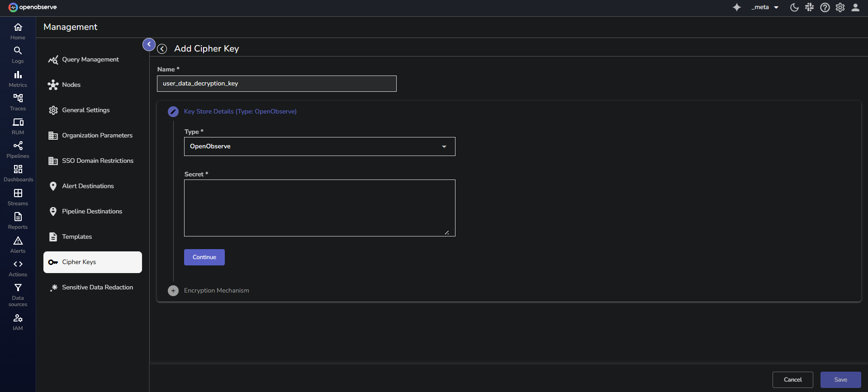Open Dashboards from the sidebar
The width and height of the screenshot is (868, 392).
tap(18, 170)
